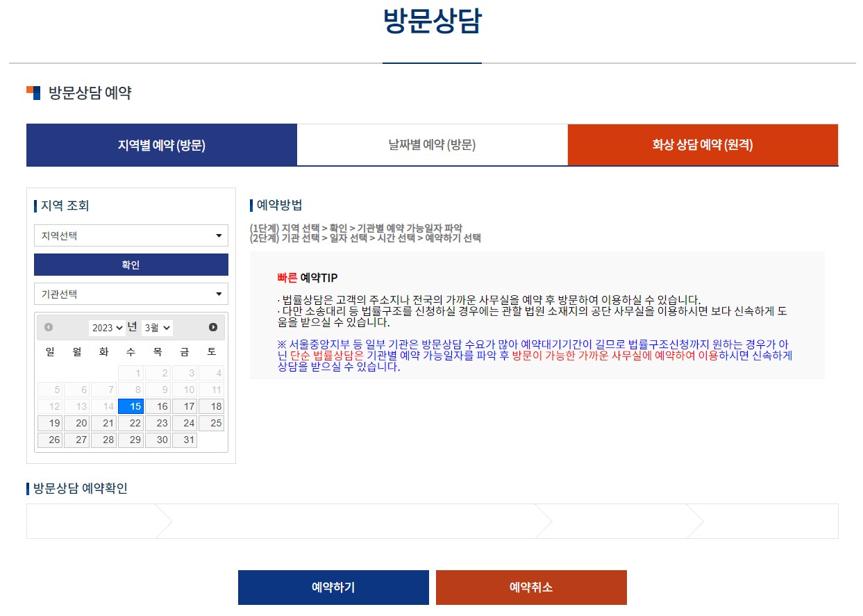Select March 20 on the calendar
The image size is (863, 616).
point(76,423)
